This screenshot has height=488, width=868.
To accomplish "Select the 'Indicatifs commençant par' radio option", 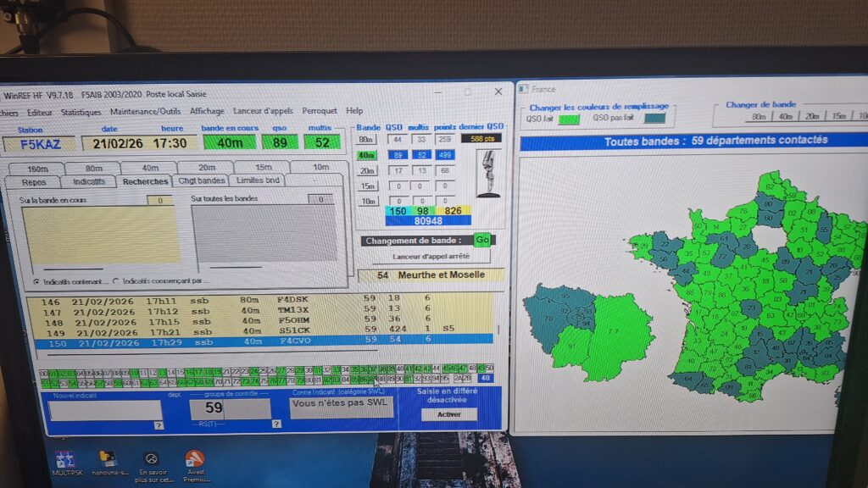I will point(115,280).
